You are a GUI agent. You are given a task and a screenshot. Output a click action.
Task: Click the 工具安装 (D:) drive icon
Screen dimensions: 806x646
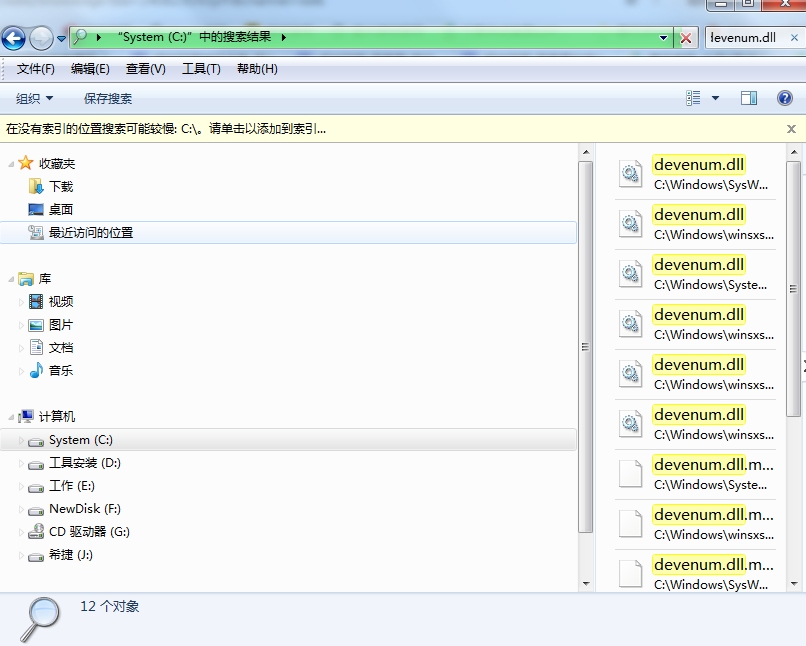tap(36, 465)
